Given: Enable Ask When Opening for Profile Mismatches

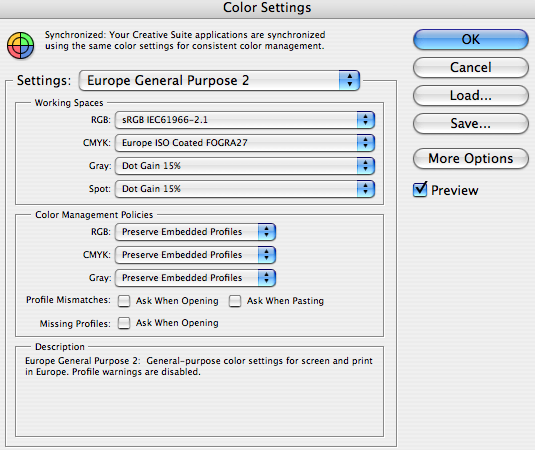Looking at the screenshot, I should [124, 301].
